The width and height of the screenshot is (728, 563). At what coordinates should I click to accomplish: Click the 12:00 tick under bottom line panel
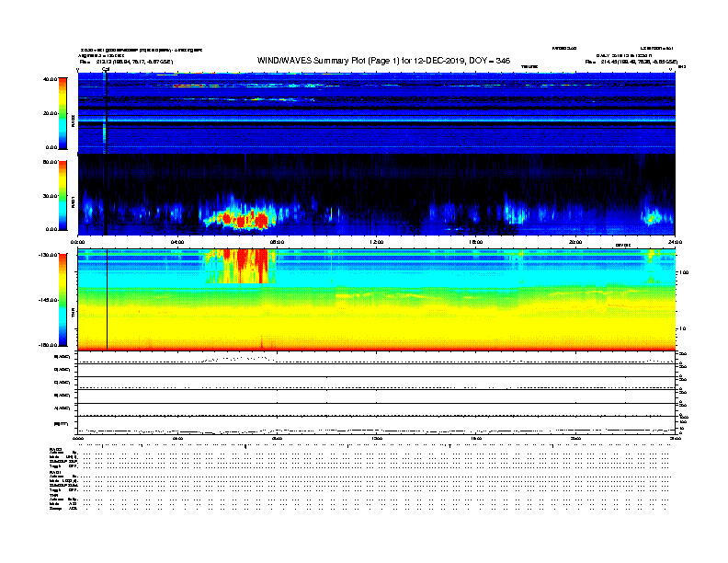(377, 439)
